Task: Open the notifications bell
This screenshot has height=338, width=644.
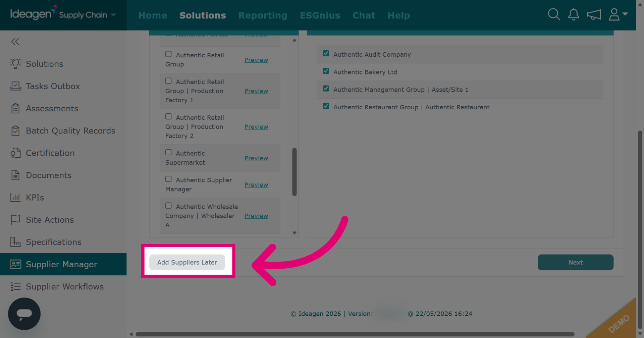Action: point(574,14)
